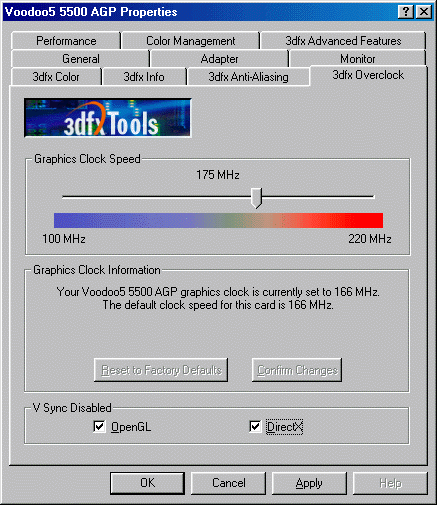Switch to the 3dfx Anti-Aliasing tab
The width and height of the screenshot is (438, 505).
[248, 77]
